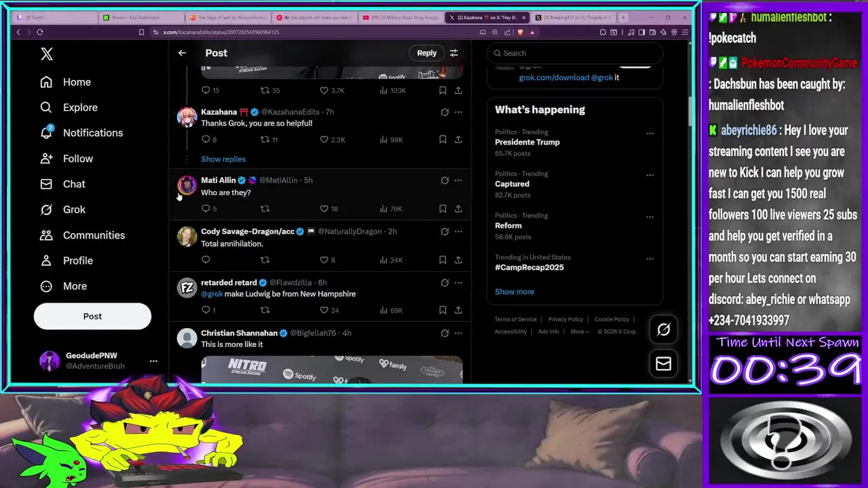The height and width of the screenshot is (488, 868).
Task: Like Kazahana's Thanks Grok post
Action: coord(324,140)
